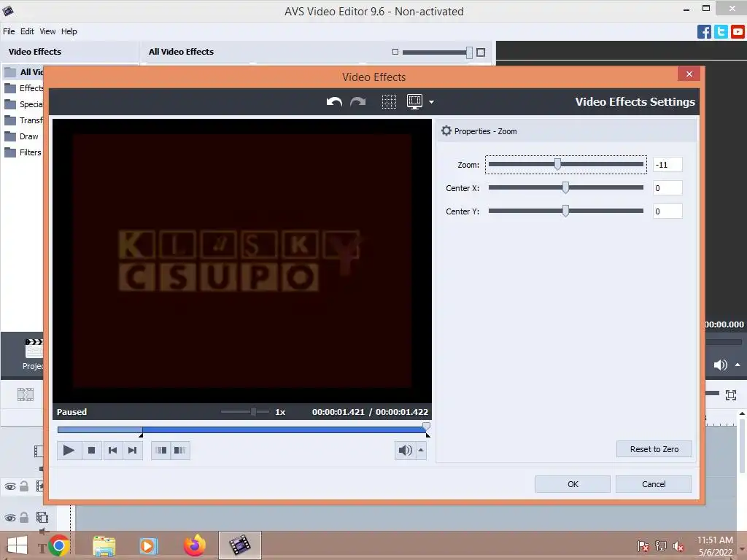Image resolution: width=747 pixels, height=560 pixels.
Task: Select the All Video Effects folder
Action: (24, 72)
